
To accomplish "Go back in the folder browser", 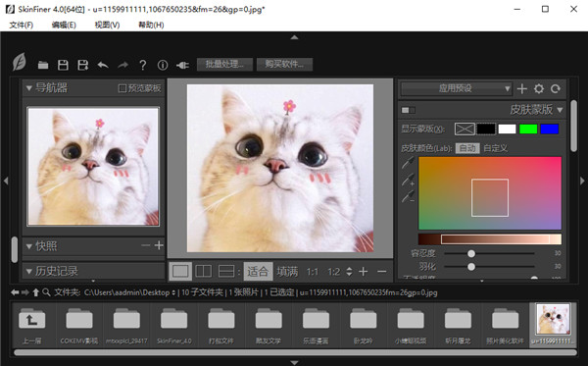I will [15, 292].
